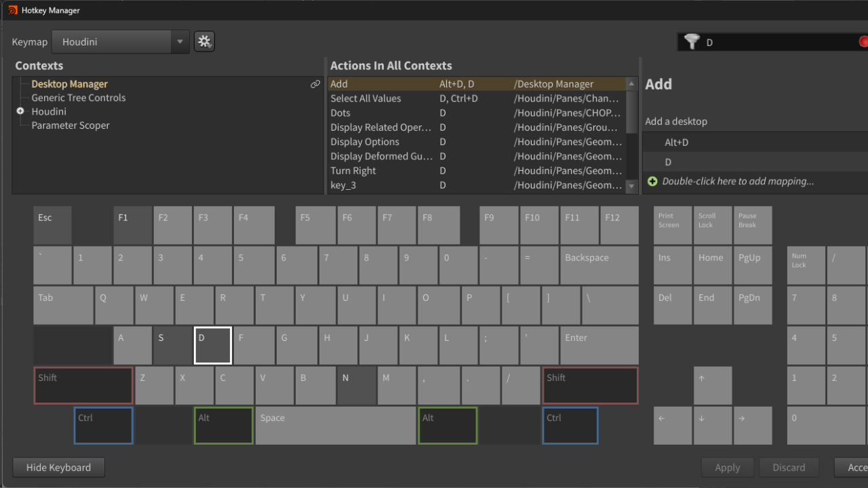Screen dimensions: 868x488
Task: Toggle the right Alt modifier key
Action: tap(448, 426)
